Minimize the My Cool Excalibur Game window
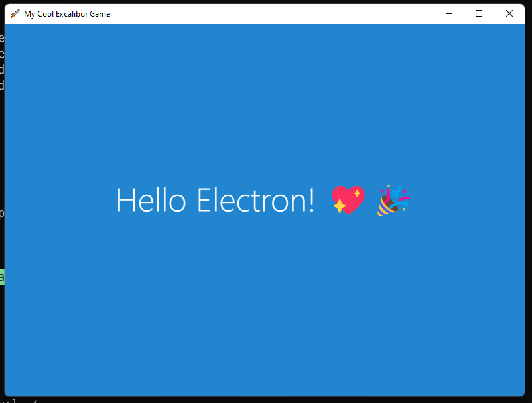 point(449,13)
